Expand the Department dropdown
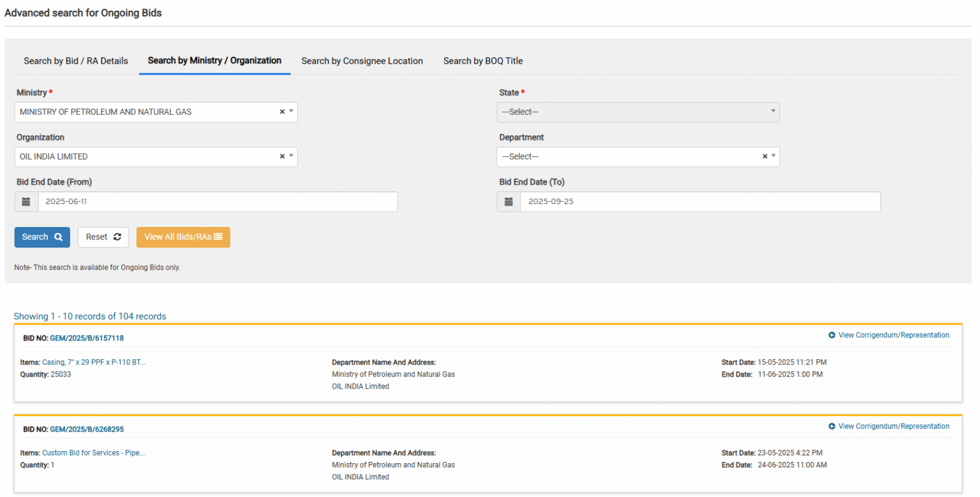This screenshot has width=980, height=497. point(773,156)
